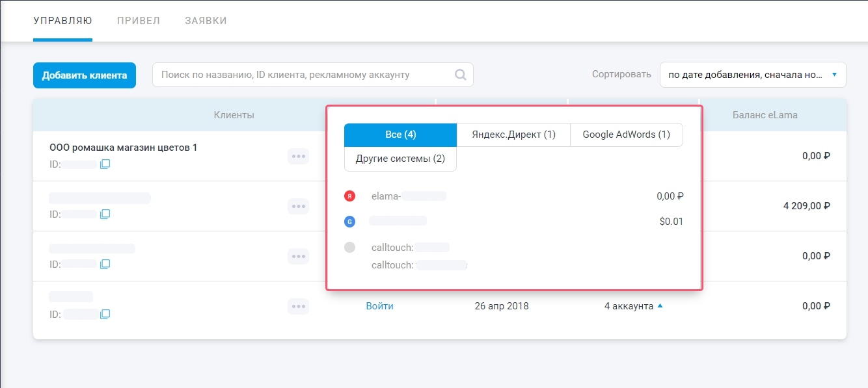Click the red Yandex account icon

click(350, 196)
